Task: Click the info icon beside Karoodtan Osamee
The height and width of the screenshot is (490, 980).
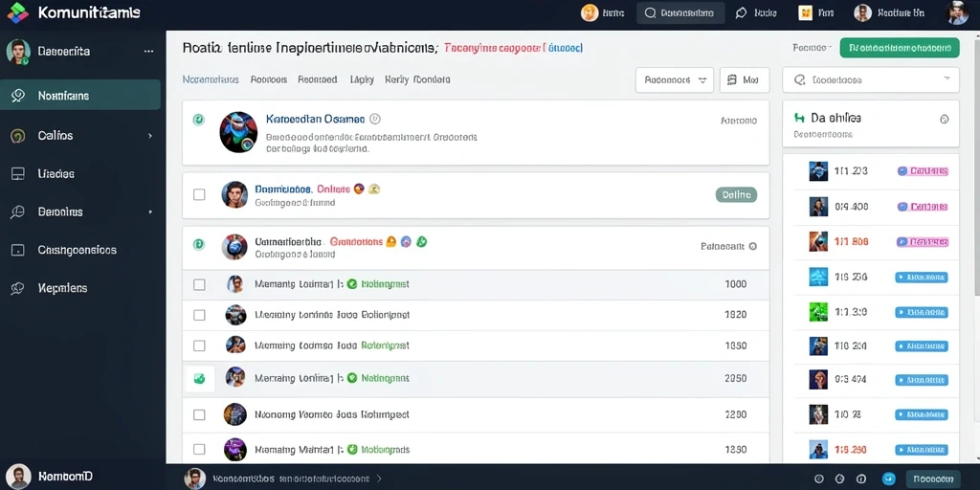Action: pos(375,118)
